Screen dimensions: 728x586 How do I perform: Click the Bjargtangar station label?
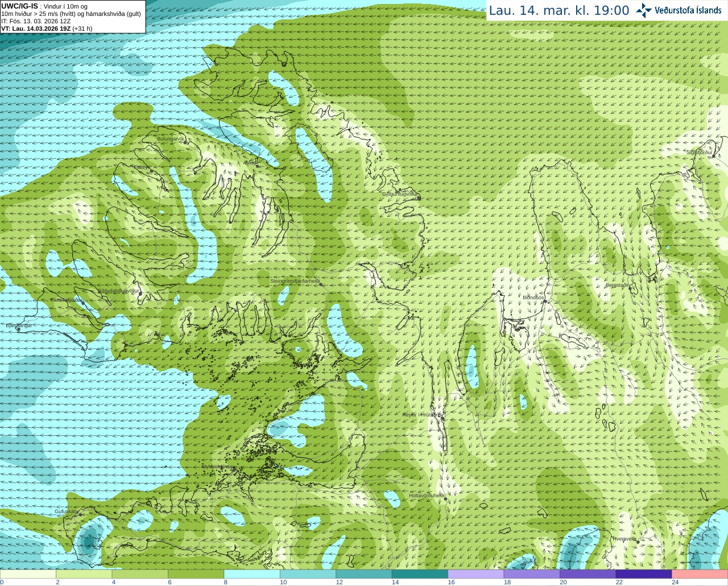19,325
